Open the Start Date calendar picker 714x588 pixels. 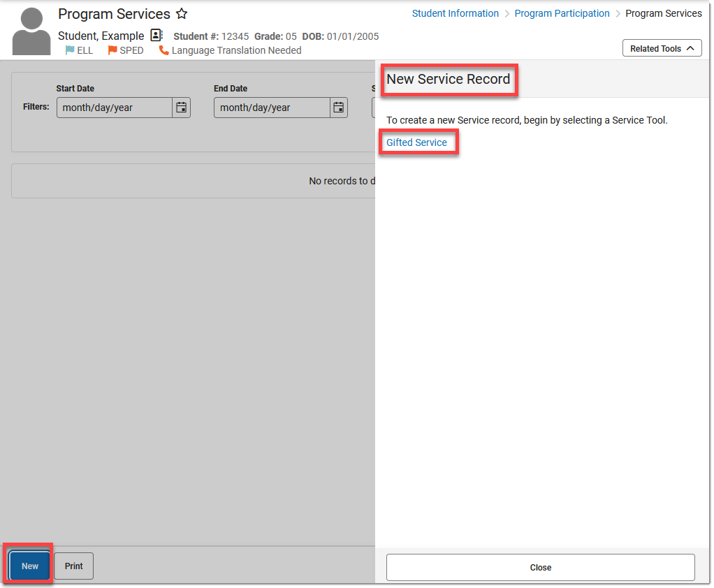coord(181,108)
